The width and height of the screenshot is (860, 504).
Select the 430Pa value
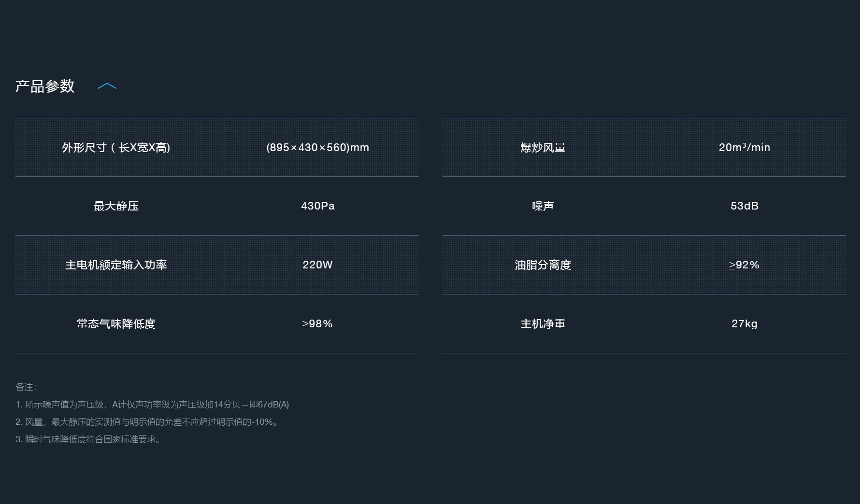(317, 206)
